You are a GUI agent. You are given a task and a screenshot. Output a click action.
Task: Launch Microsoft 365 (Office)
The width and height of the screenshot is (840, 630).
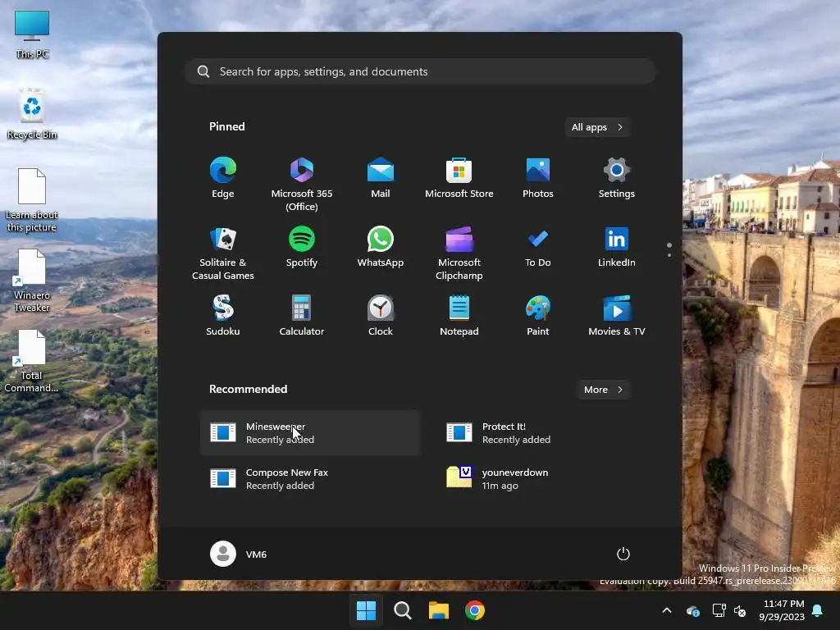[302, 185]
